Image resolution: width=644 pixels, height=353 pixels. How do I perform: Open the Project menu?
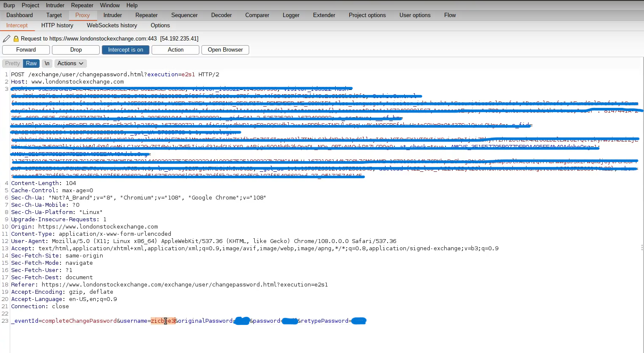pyautogui.click(x=30, y=5)
